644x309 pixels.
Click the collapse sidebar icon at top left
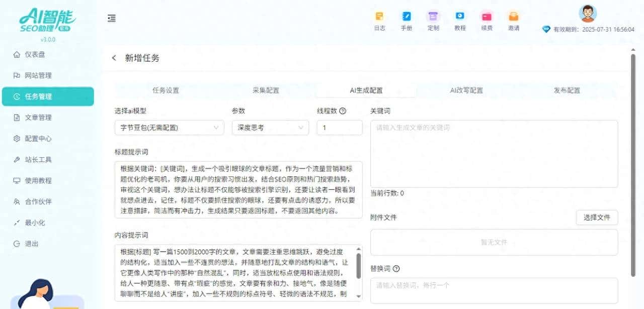click(112, 18)
